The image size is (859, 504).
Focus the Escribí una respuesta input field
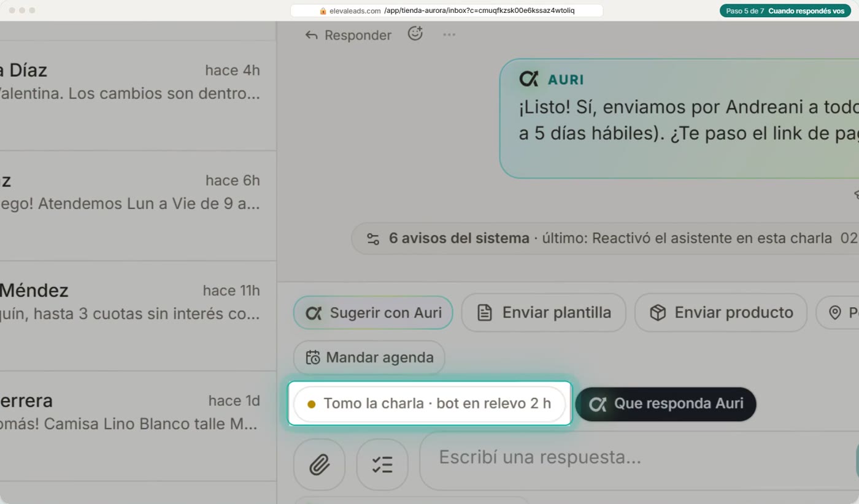click(x=639, y=461)
